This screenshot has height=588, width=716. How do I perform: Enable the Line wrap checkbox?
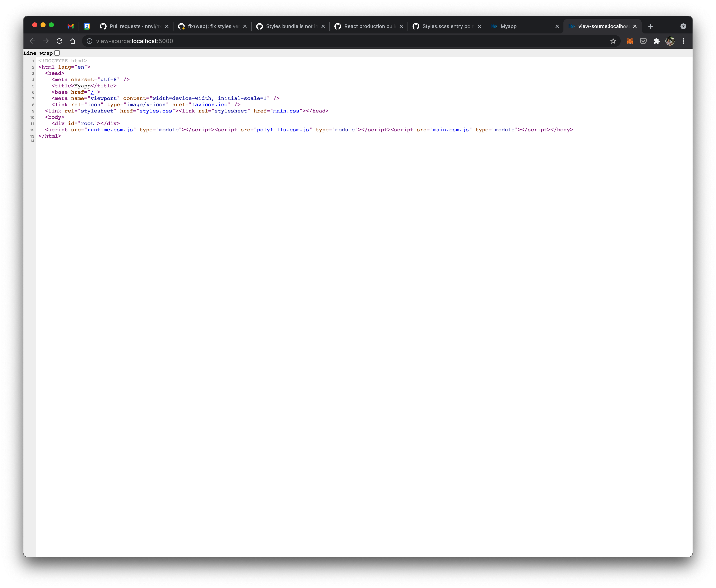57,53
